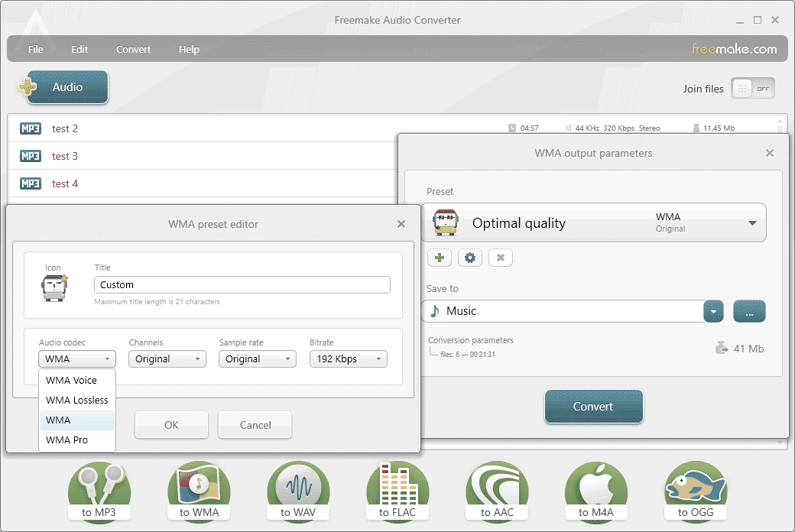Viewport: 795px width, 532px height.
Task: Toggle the Join files switch
Action: 753,88
